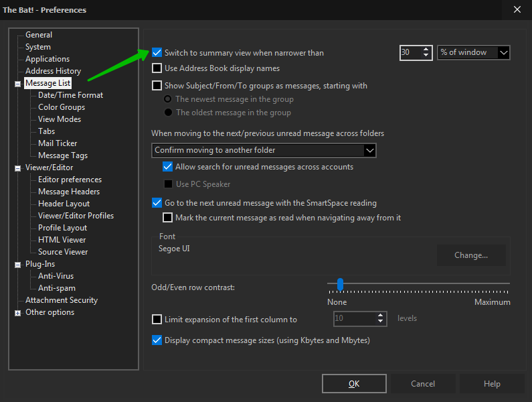Toggle the Use PC Speaker checkbox
The height and width of the screenshot is (402, 532).
168,184
